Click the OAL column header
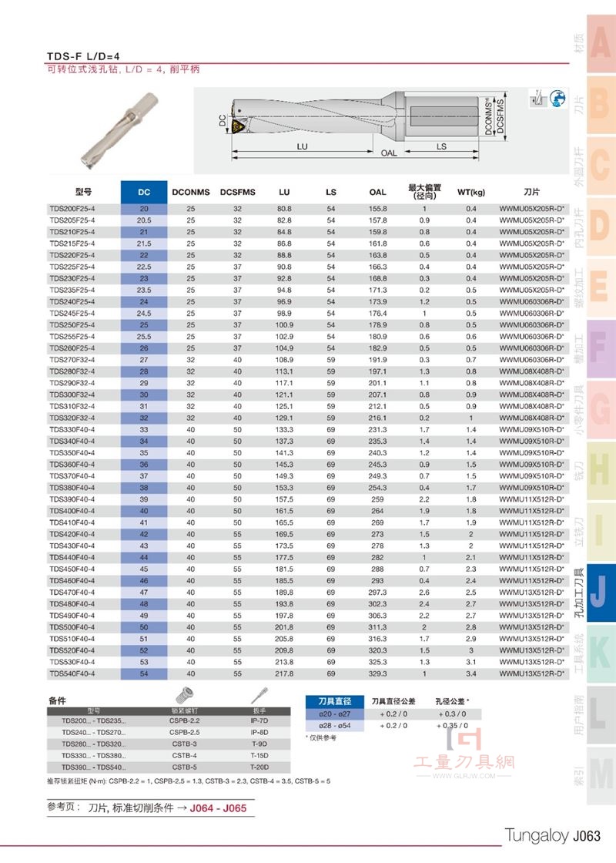616x863 pixels. 378,192
